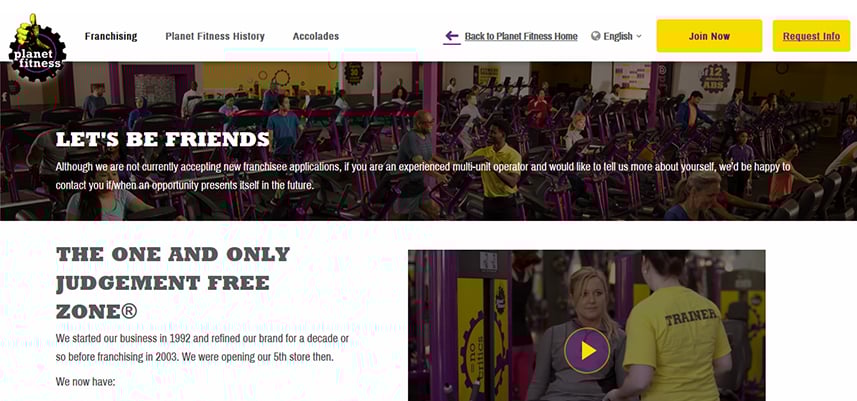Play the trainer video
Viewport: 857px width, 401px height.
pos(587,351)
